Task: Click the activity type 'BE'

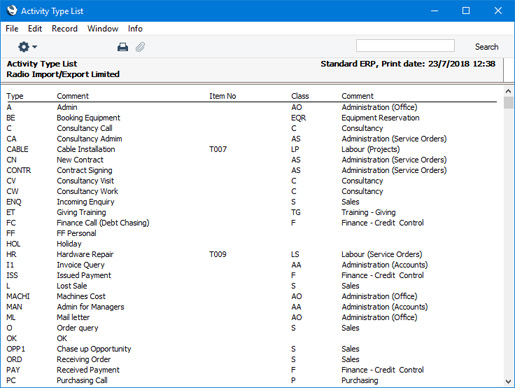Action: [x=11, y=118]
